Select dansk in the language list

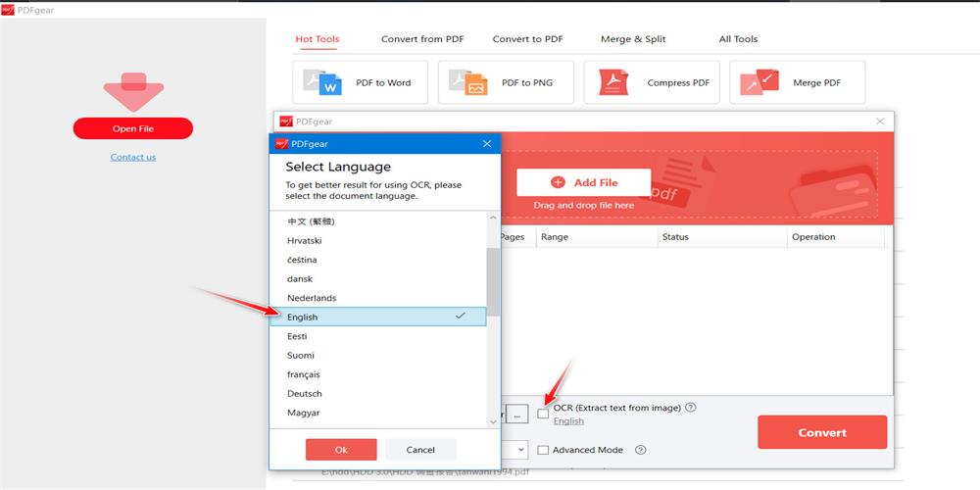point(377,278)
